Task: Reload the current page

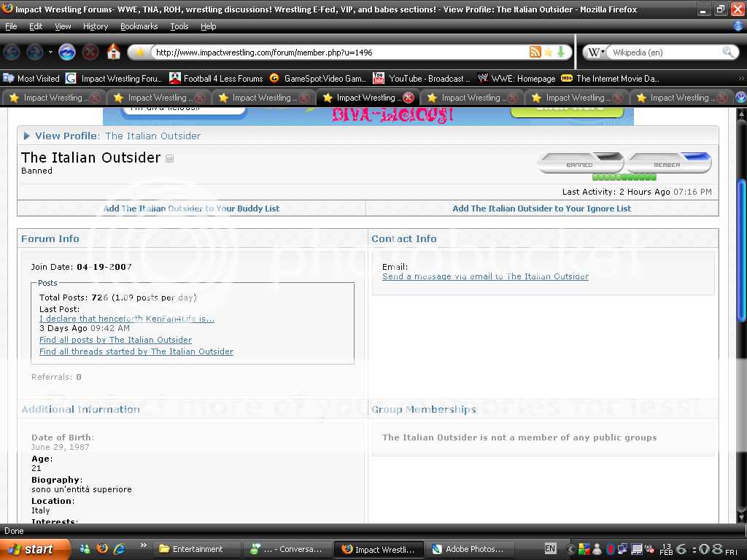Action: point(67,52)
